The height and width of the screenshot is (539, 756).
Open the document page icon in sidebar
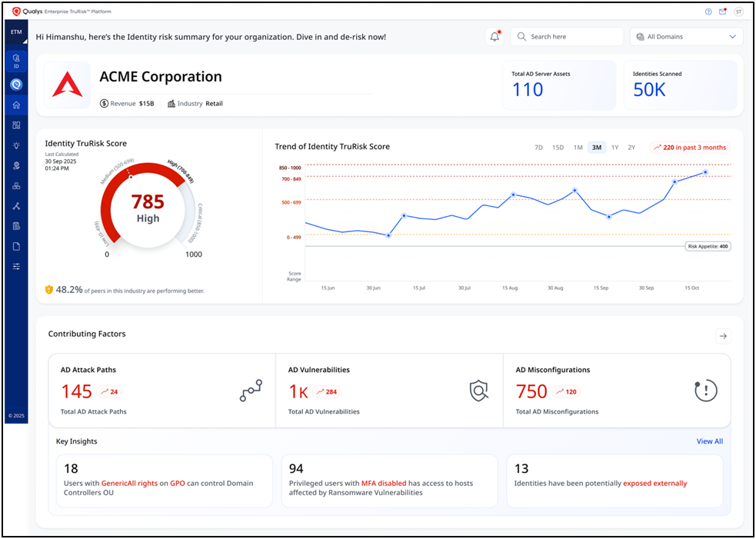(x=16, y=246)
